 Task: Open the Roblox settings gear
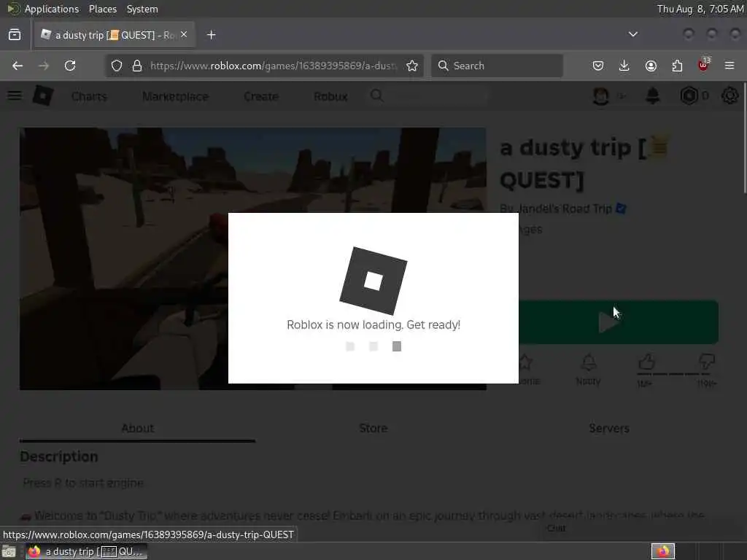point(729,96)
